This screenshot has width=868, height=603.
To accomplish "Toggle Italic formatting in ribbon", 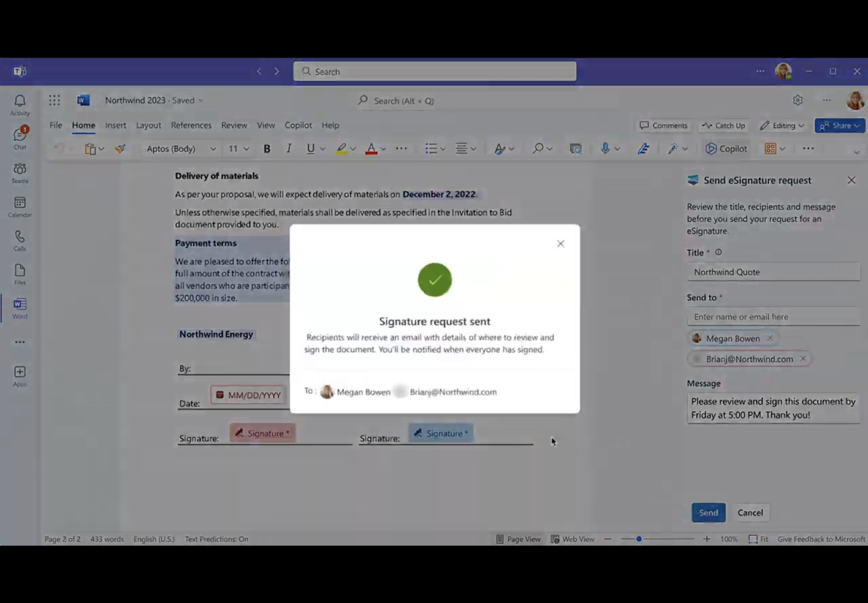I will click(288, 148).
